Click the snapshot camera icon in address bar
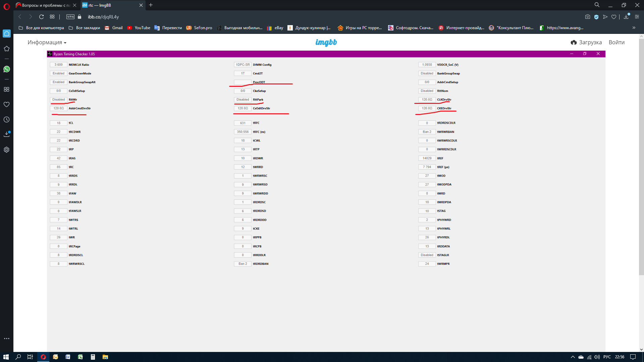This screenshot has width=644, height=362. pos(587,17)
